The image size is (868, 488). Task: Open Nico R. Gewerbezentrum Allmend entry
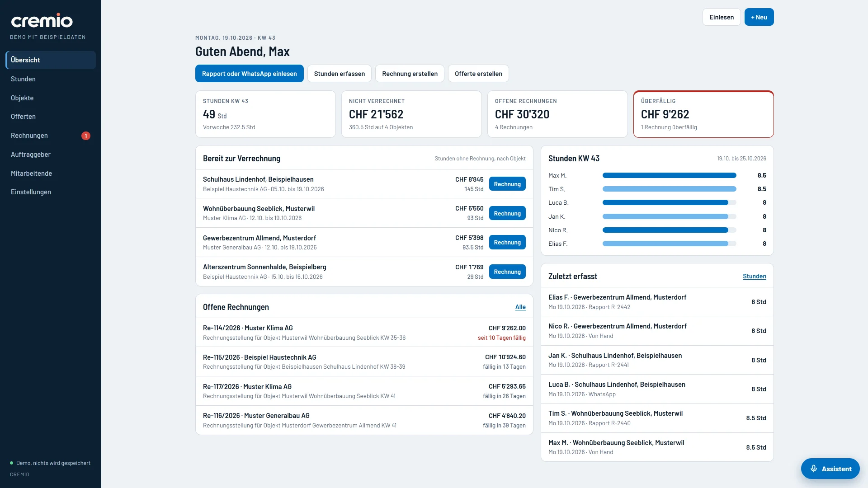pyautogui.click(x=657, y=331)
